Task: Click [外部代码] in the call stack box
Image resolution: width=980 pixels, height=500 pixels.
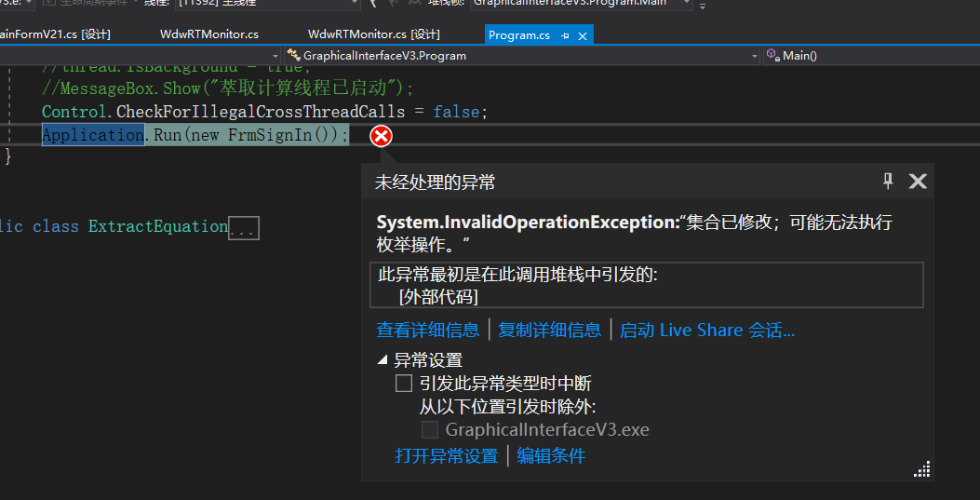Action: 438,297
